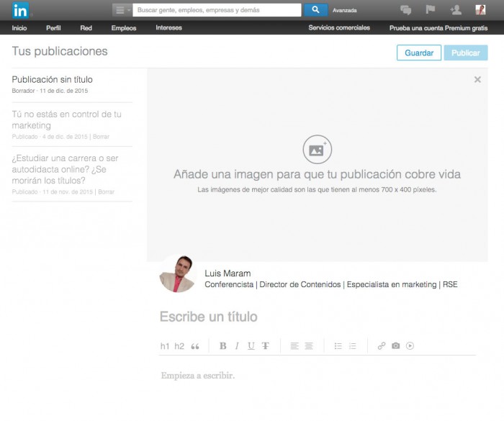Insert a bulleted list
504x421 pixels.
coord(338,346)
